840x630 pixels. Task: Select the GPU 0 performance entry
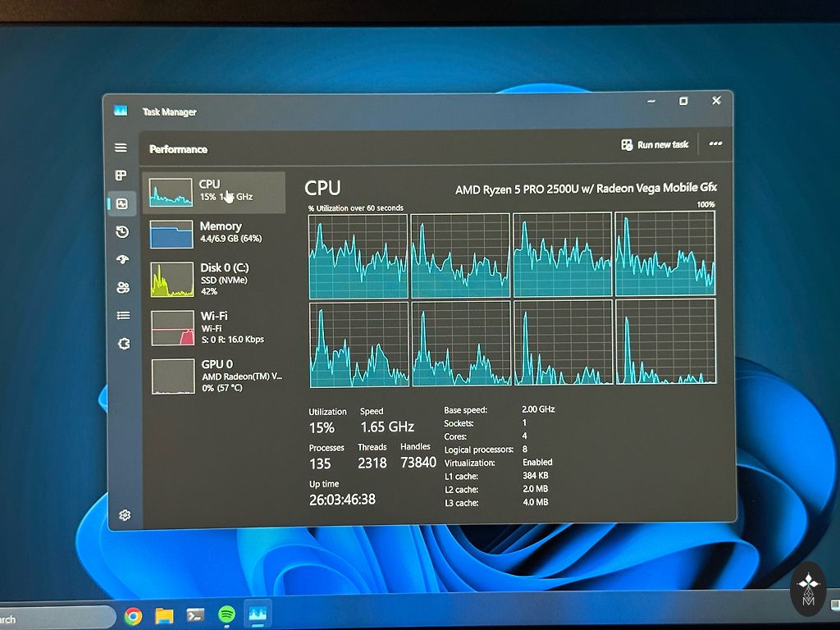(217, 376)
